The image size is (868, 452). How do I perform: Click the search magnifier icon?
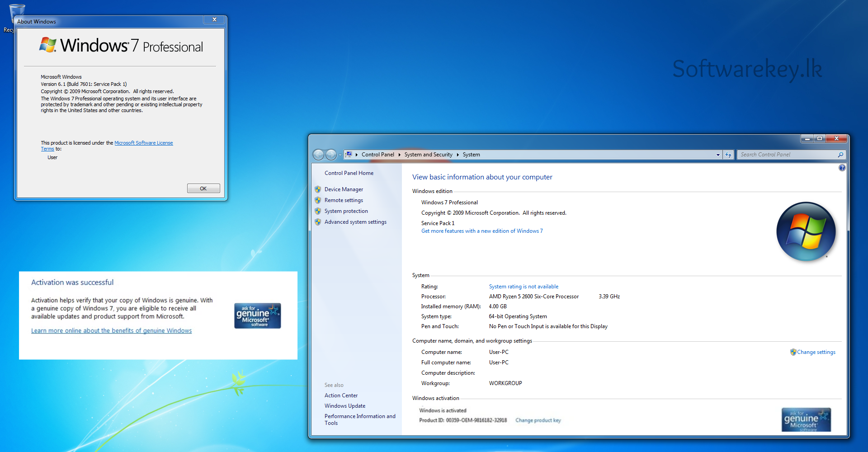pos(840,155)
